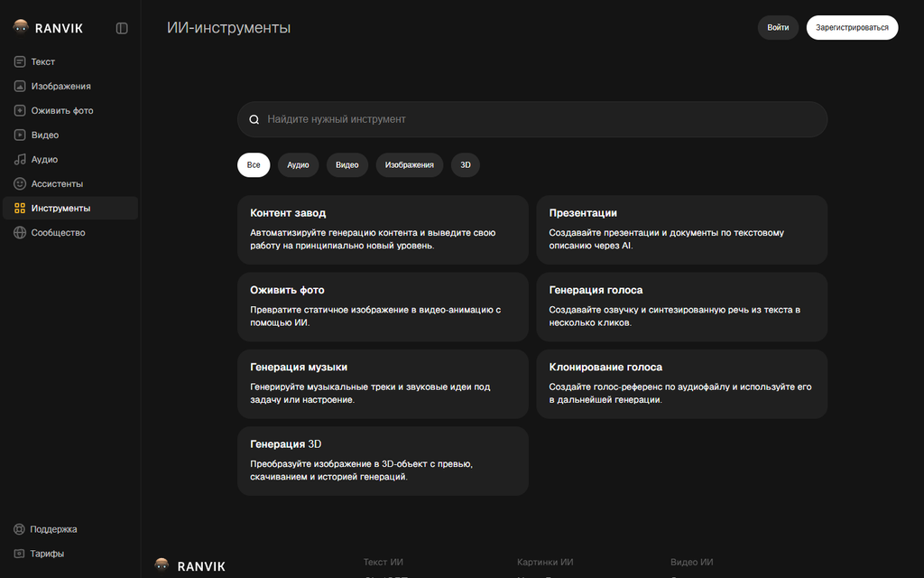Open the Генерация 3D tool card

click(x=383, y=461)
